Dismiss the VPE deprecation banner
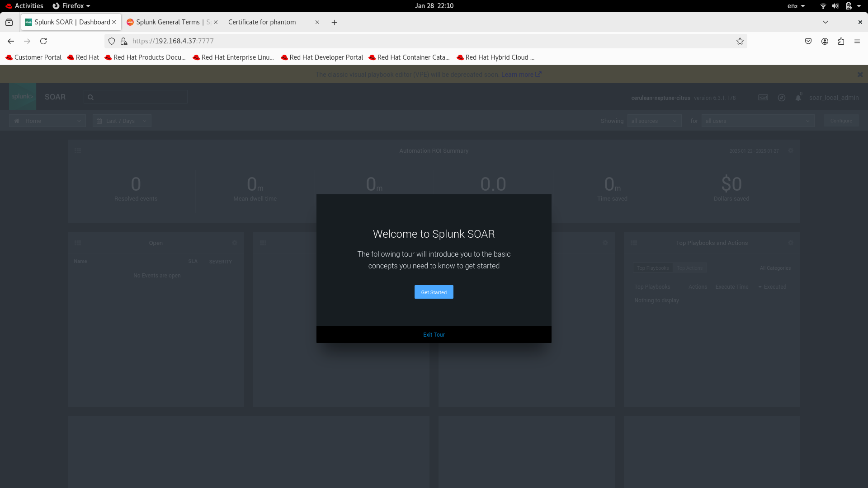This screenshot has width=868, height=488. pos(860,75)
